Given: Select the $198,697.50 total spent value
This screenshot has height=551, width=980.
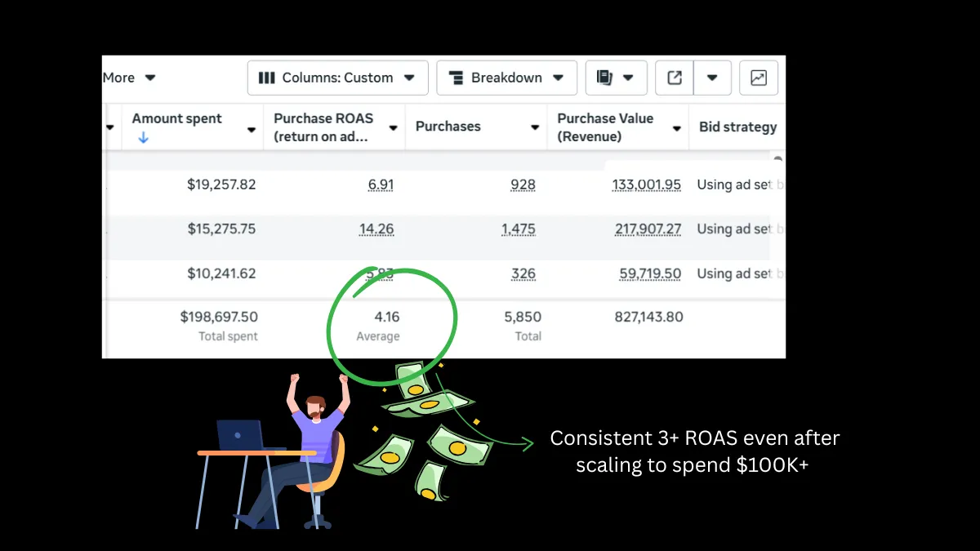Looking at the screenshot, I should point(219,317).
